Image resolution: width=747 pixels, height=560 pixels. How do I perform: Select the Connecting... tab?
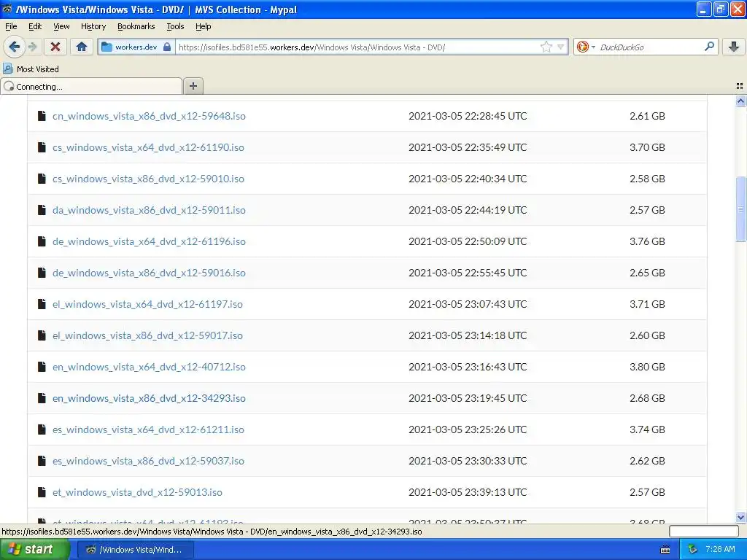[x=91, y=86]
